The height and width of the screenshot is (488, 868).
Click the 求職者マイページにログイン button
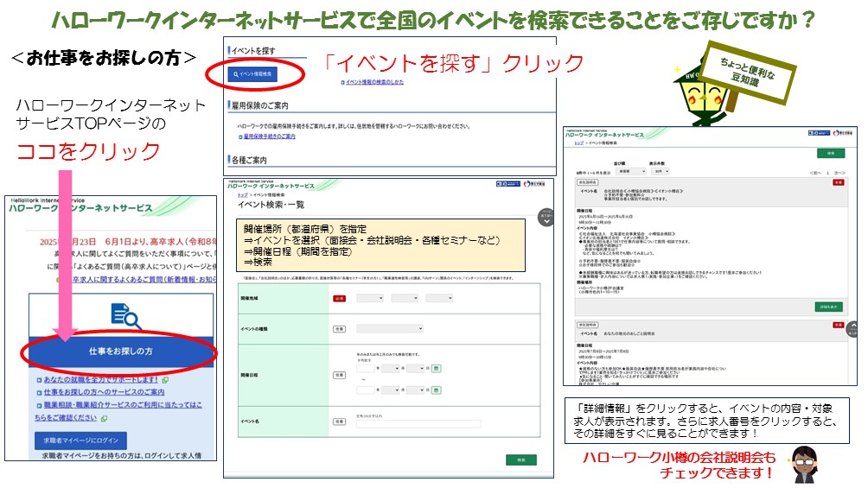(x=80, y=440)
